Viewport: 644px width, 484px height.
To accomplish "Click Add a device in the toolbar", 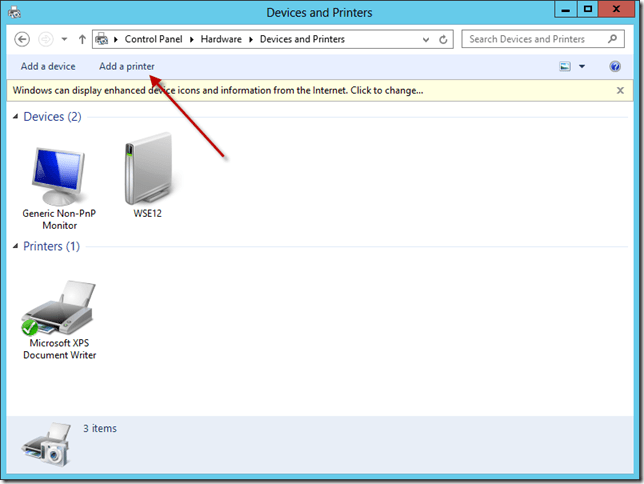I will 48,66.
